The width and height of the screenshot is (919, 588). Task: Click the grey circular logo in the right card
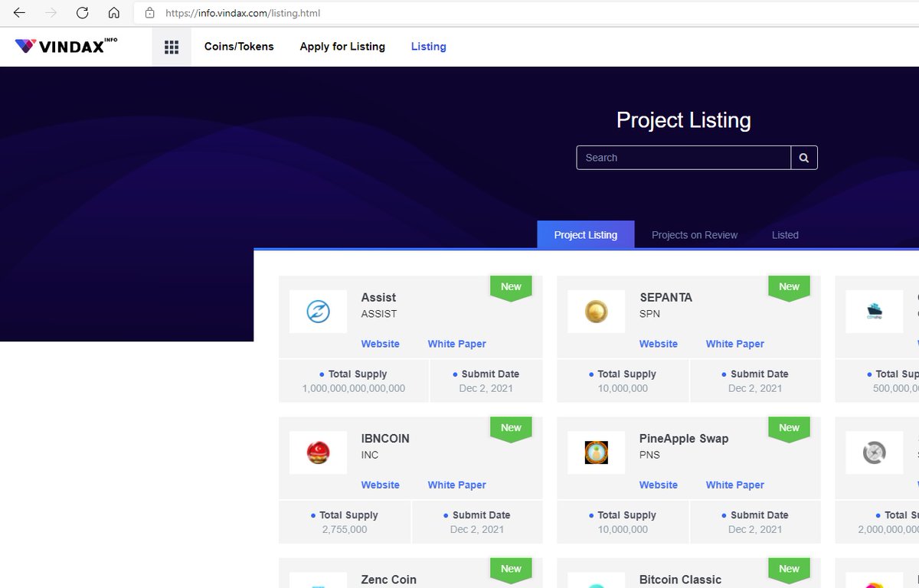pyautogui.click(x=874, y=452)
